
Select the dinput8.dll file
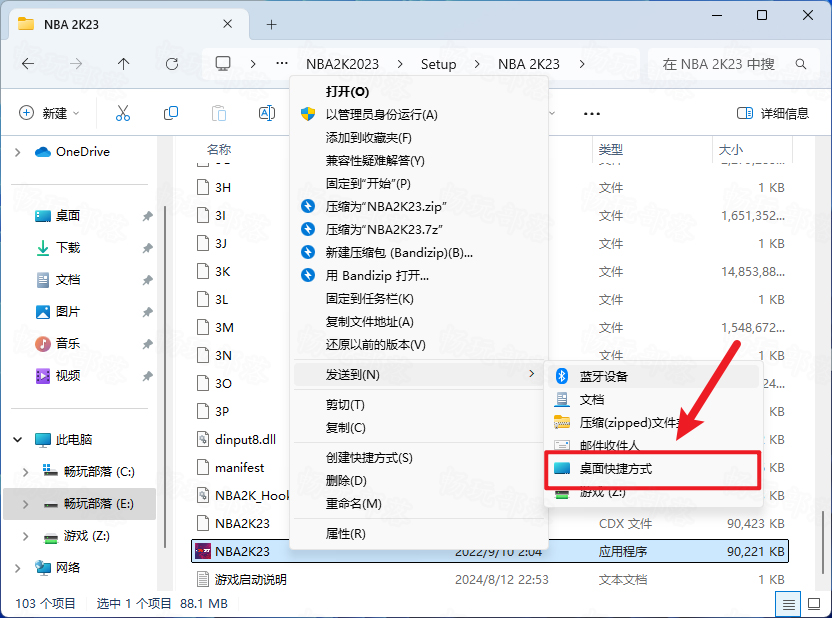click(245, 440)
